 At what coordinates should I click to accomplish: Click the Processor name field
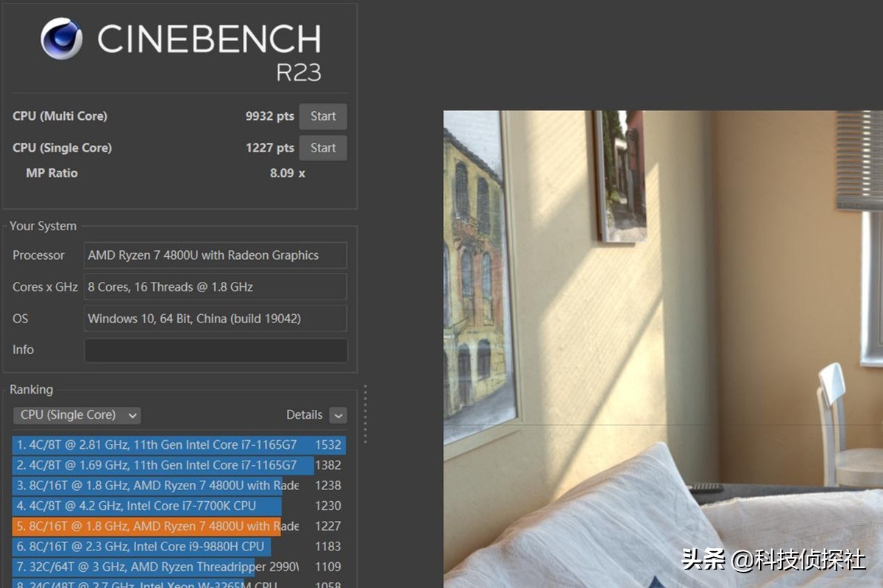[x=216, y=255]
